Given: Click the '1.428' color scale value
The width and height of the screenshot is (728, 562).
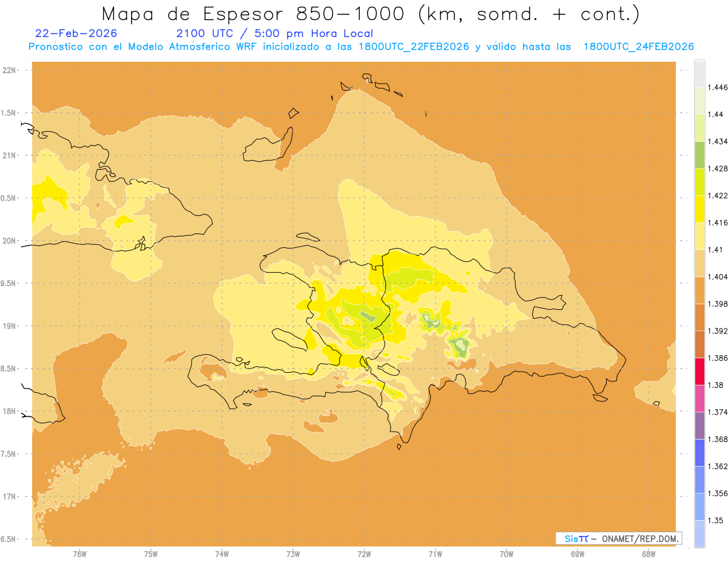Looking at the screenshot, I should pos(719,169).
